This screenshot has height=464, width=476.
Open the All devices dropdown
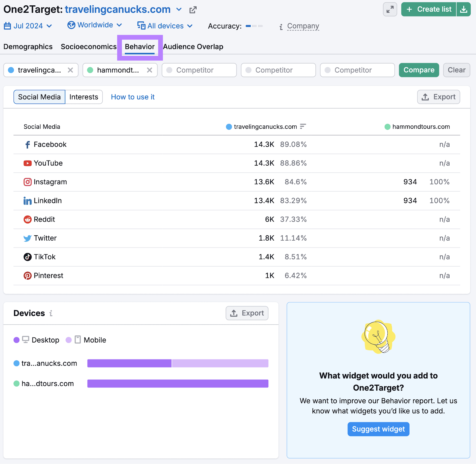165,26
